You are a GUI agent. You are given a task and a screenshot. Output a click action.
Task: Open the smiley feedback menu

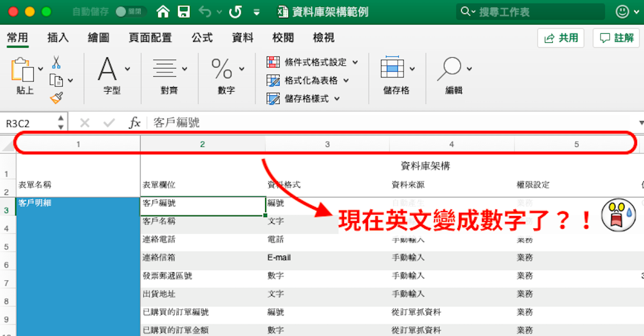click(x=623, y=11)
